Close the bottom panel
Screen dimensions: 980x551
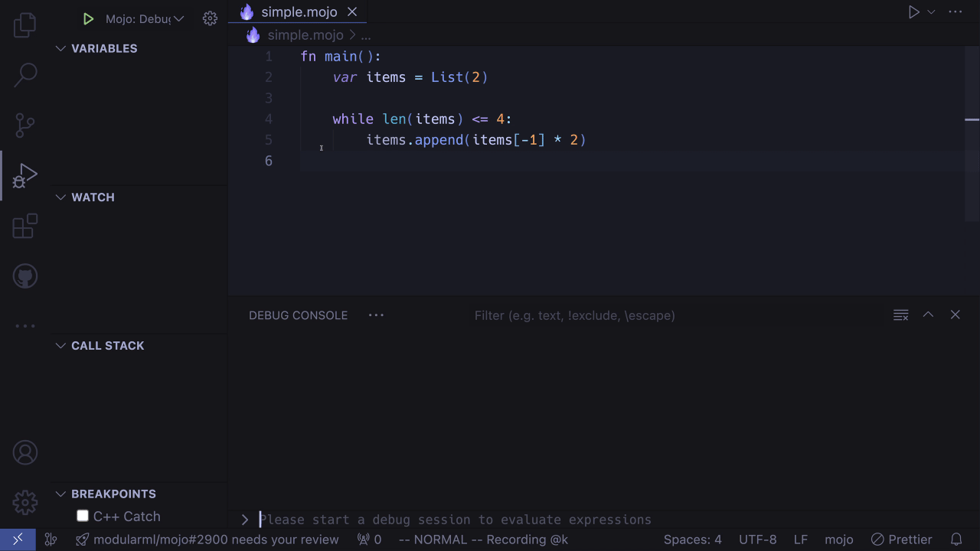pyautogui.click(x=955, y=315)
